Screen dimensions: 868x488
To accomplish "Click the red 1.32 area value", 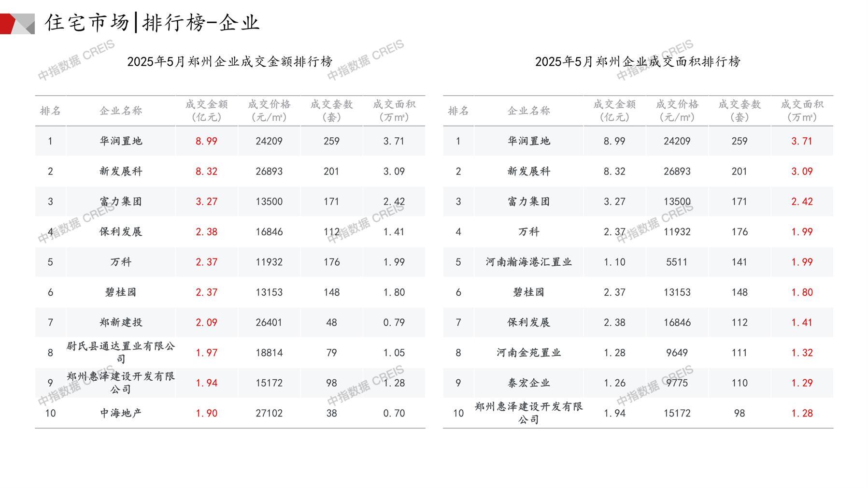I will (x=801, y=353).
